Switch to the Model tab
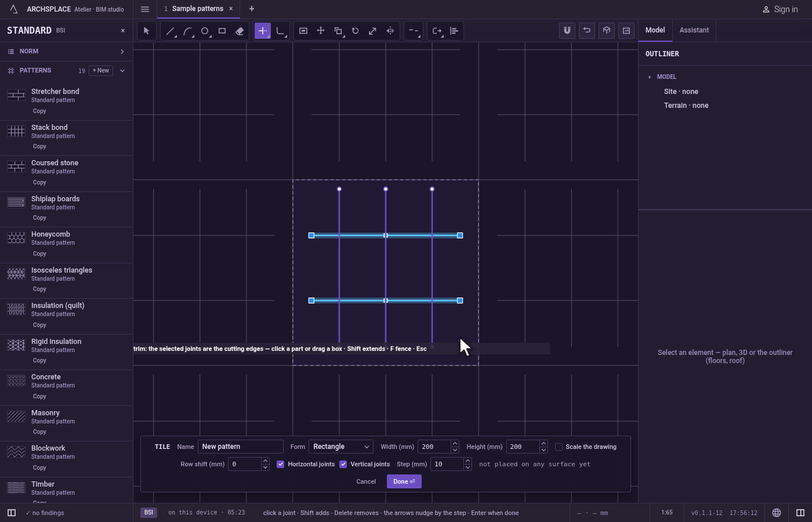This screenshot has width=812, height=522. click(655, 30)
